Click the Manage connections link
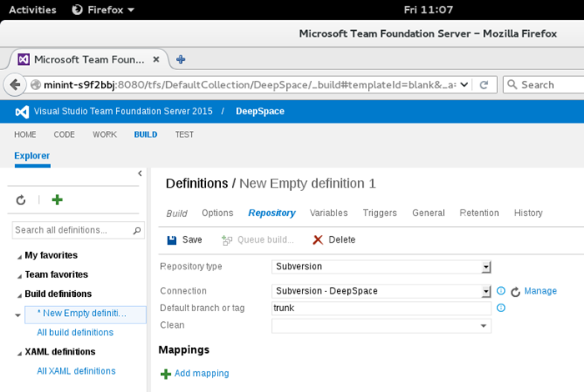The height and width of the screenshot is (392, 584). (x=541, y=291)
